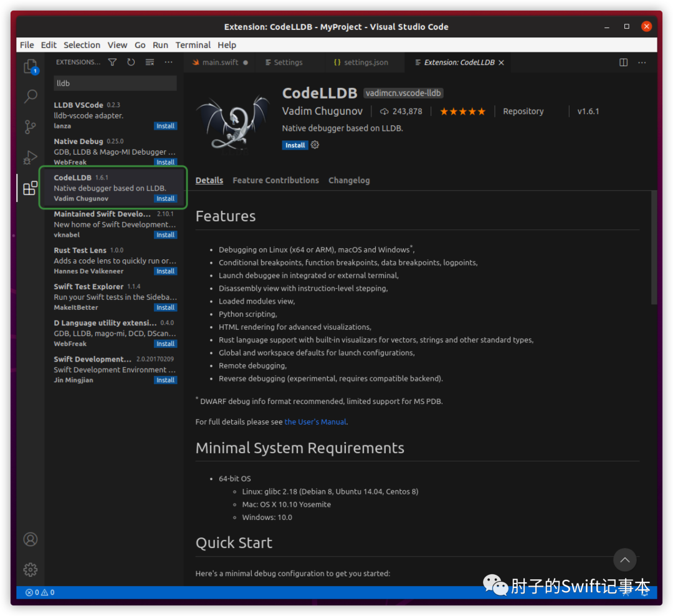Open the Run menu

(160, 45)
